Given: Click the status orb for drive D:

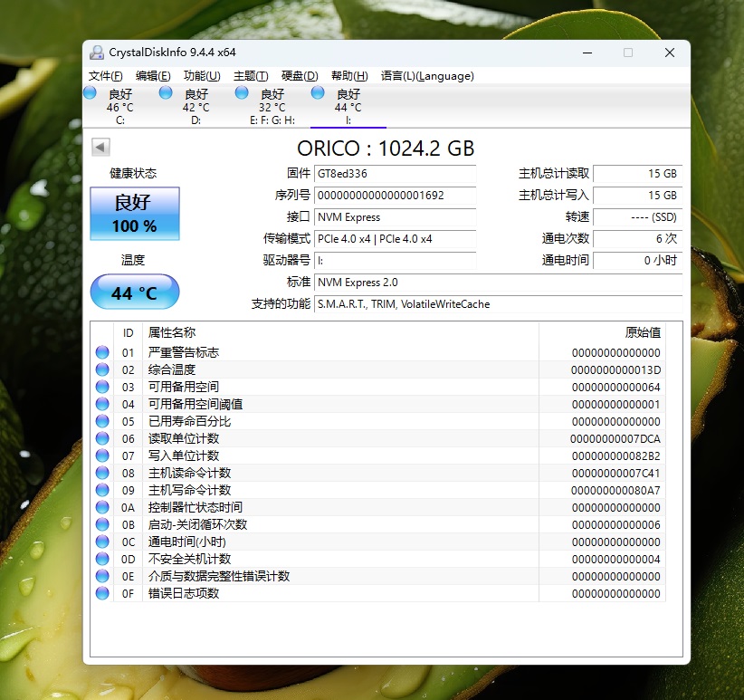Looking at the screenshot, I should click(x=166, y=92).
